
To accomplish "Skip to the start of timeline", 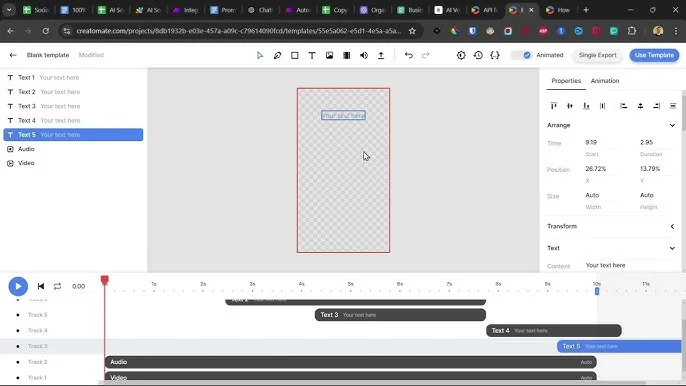I will pyautogui.click(x=41, y=286).
